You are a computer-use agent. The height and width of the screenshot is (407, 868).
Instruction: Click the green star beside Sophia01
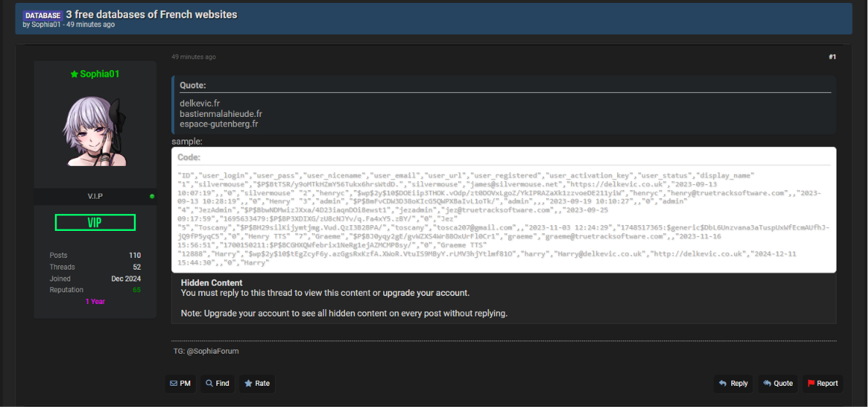74,74
